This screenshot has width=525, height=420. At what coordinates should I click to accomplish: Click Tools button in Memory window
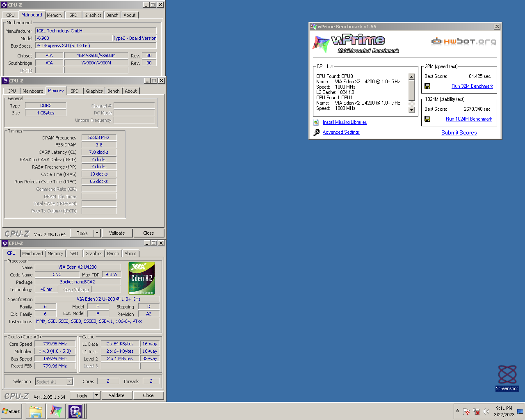tap(82, 233)
